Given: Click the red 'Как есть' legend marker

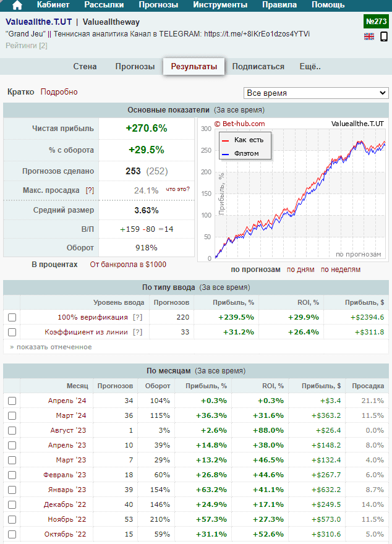Looking at the screenshot, I should tap(226, 140).
